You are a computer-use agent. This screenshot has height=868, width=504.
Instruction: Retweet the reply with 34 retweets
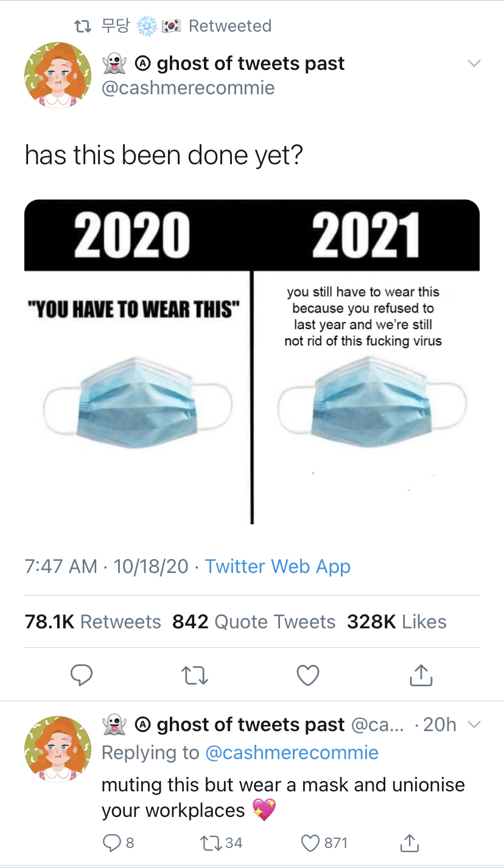222,842
